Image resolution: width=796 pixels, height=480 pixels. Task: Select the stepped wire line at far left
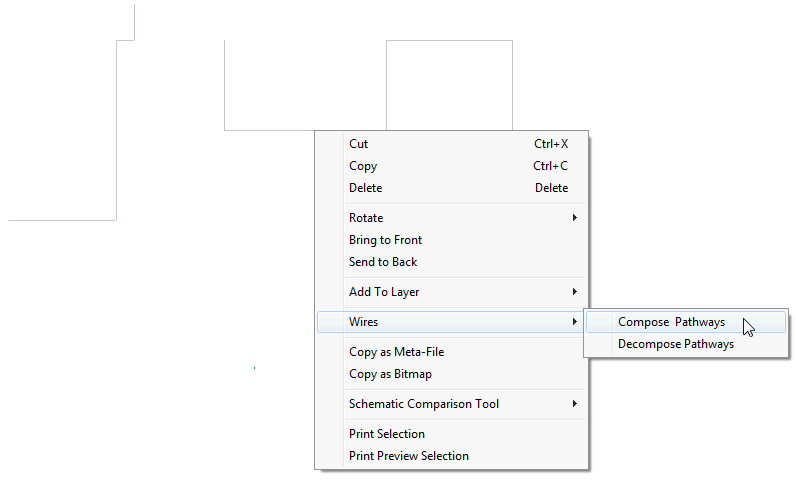point(117,130)
